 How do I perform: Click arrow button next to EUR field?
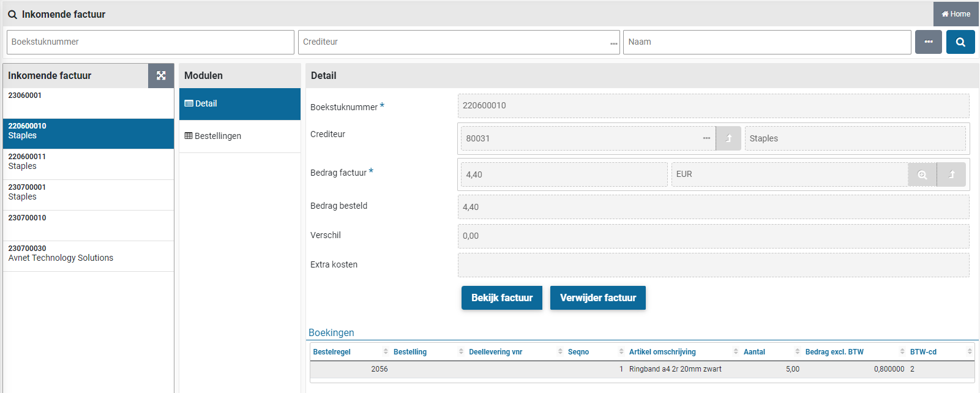click(x=951, y=174)
